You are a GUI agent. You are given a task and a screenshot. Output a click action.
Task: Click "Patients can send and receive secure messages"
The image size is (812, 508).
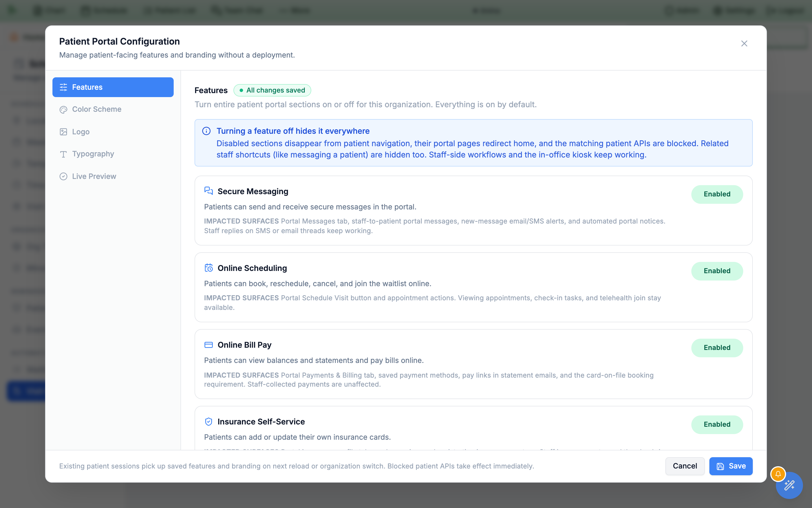tap(310, 207)
